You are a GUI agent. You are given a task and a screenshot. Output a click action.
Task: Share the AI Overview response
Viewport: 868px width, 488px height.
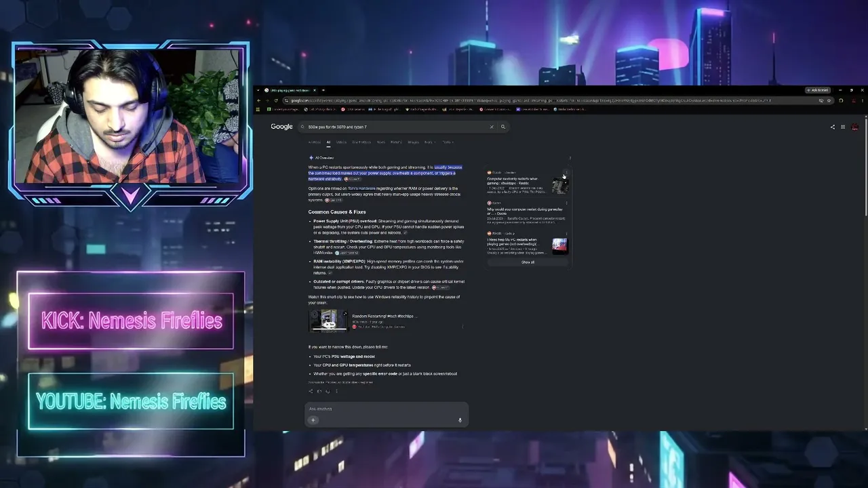(311, 391)
